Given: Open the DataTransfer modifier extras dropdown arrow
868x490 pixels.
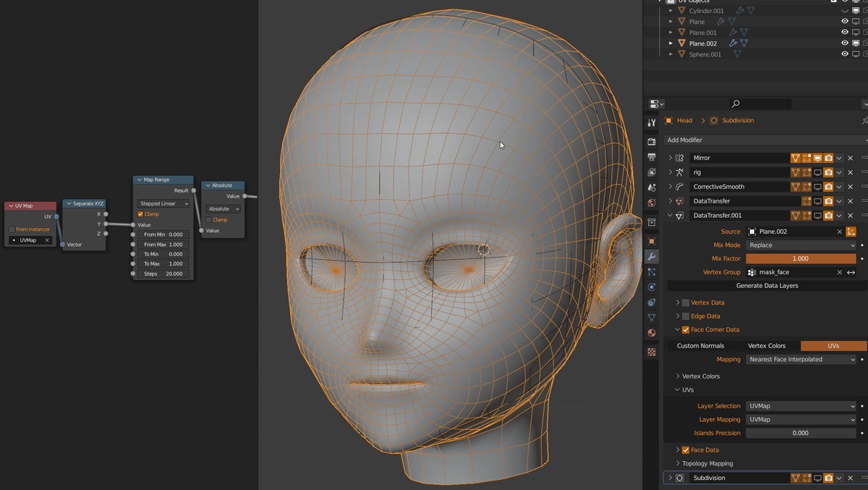Looking at the screenshot, I should coord(839,201).
